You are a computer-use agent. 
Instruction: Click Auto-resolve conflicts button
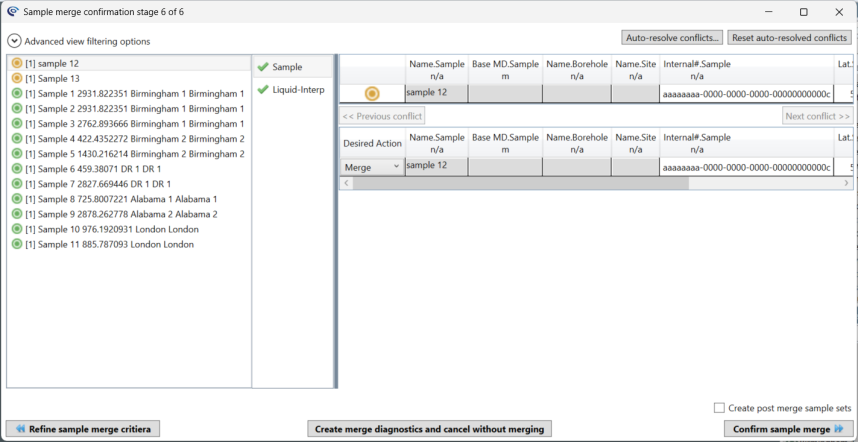pos(671,38)
